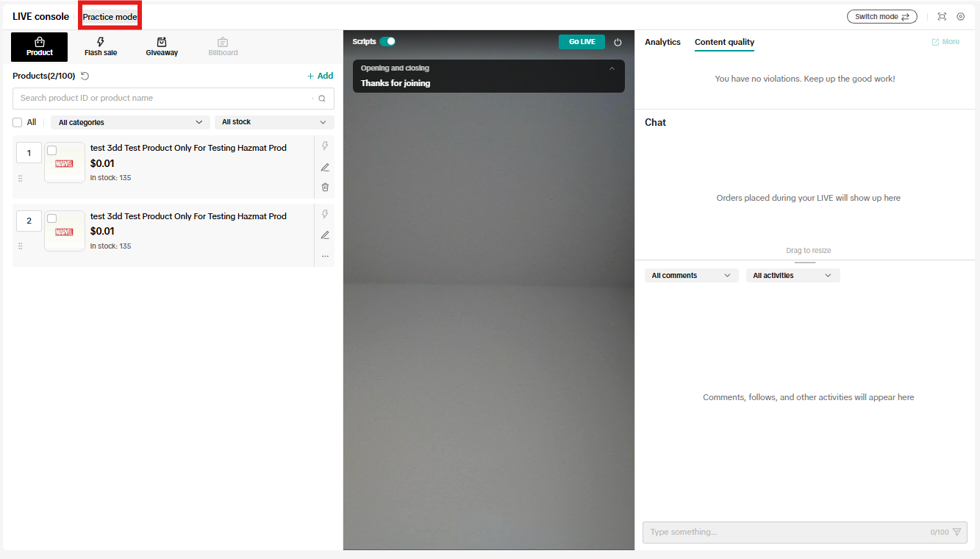
Task: Switch to the Analytics tab
Action: click(662, 42)
